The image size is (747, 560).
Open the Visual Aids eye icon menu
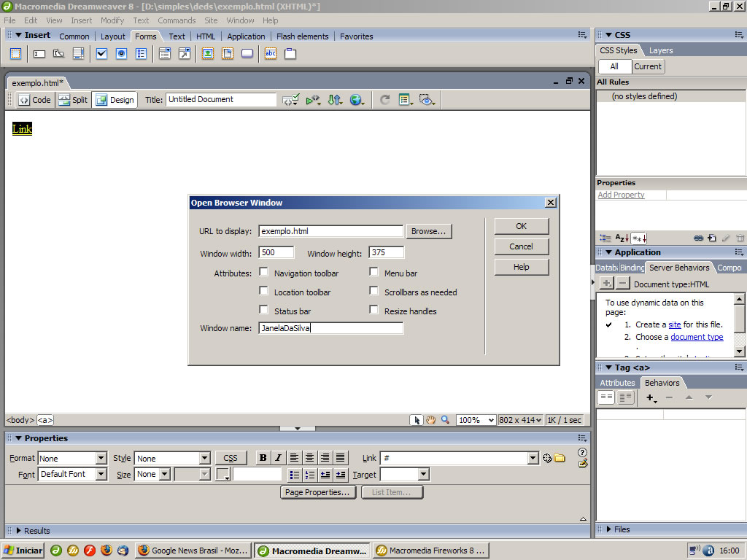(x=427, y=100)
